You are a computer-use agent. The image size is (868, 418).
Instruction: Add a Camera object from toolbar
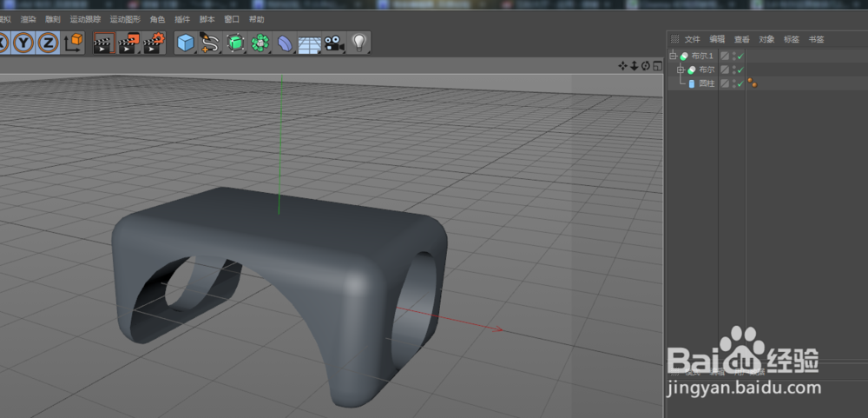(x=333, y=43)
